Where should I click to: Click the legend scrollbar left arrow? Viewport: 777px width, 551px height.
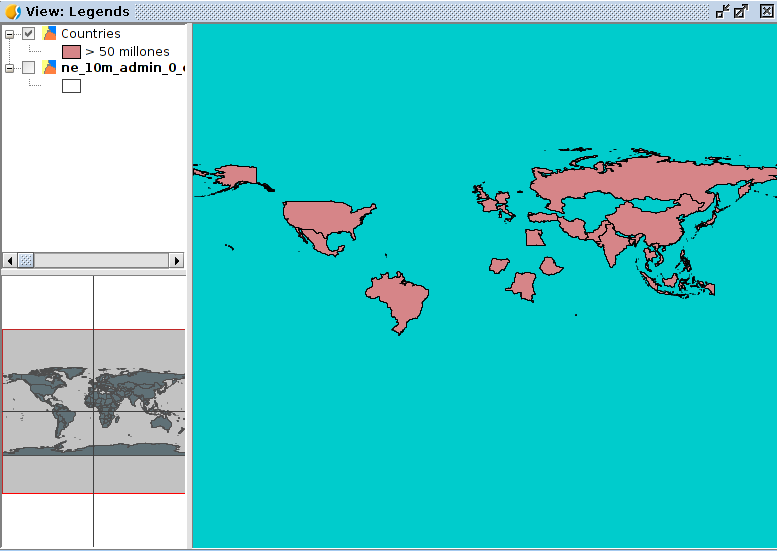[9, 260]
